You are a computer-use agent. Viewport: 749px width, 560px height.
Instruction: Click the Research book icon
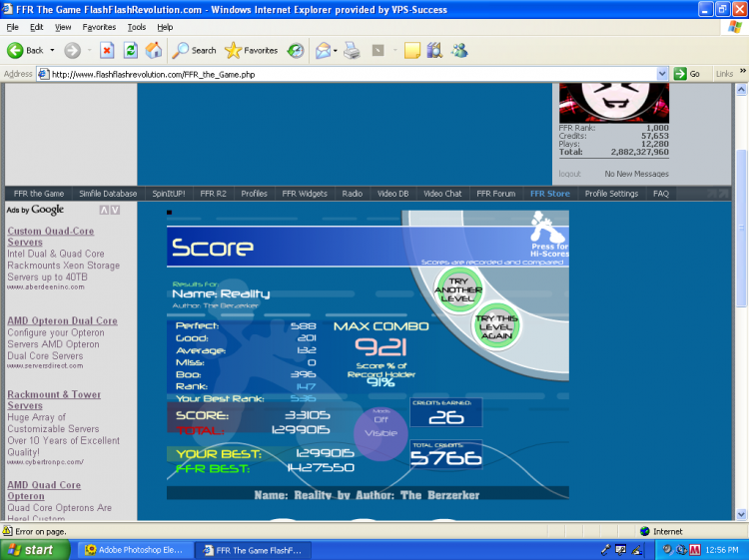pos(434,50)
